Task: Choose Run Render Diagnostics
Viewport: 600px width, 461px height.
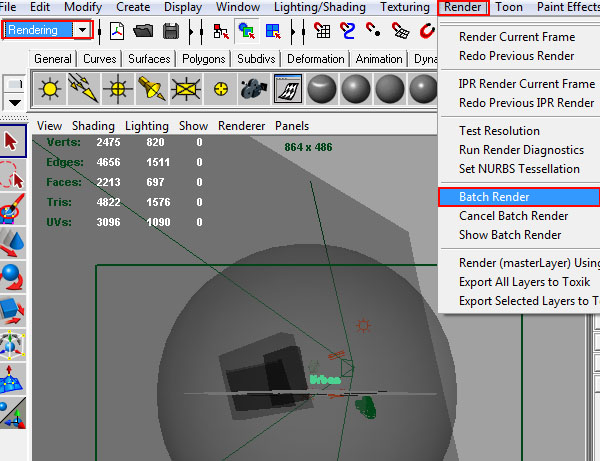Action: (521, 150)
